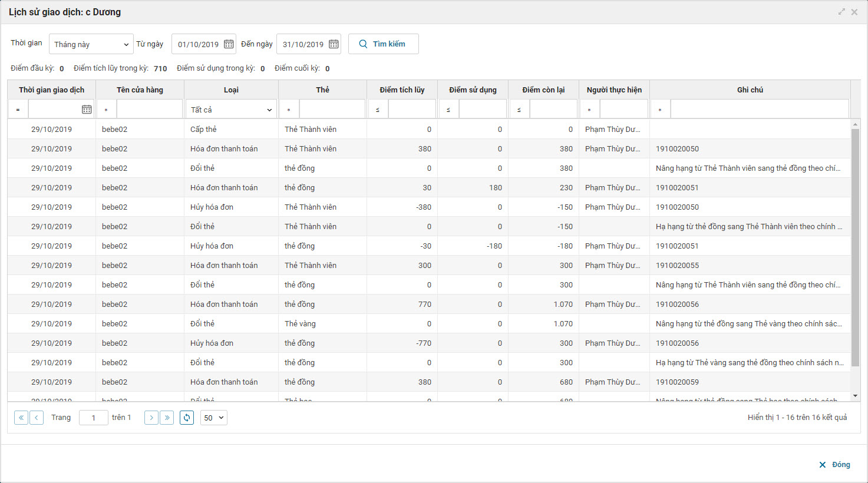The height and width of the screenshot is (483, 868).
Task: Maximize the transaction history dialog
Action: click(x=841, y=12)
